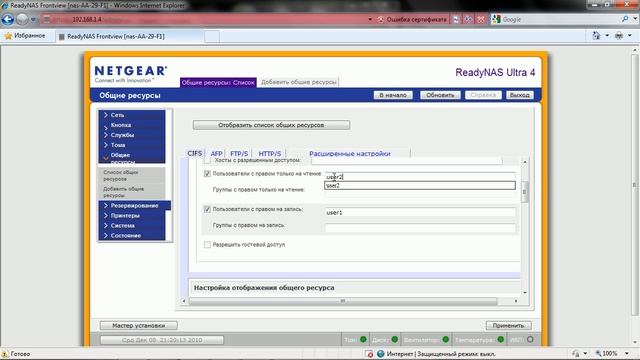The width and height of the screenshot is (640, 360).
Task: Toggle allowed hosts checkbox
Action: (207, 160)
